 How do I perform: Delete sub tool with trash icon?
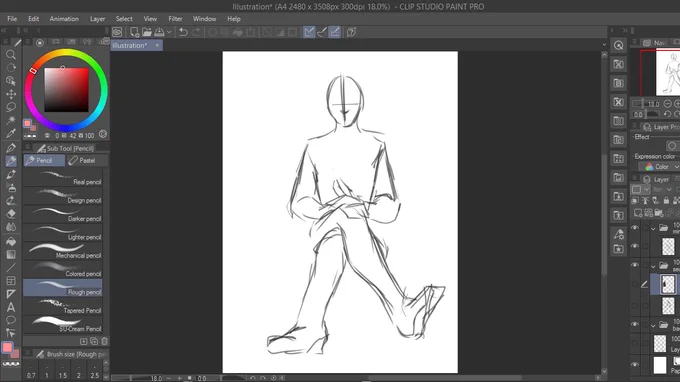pos(104,341)
